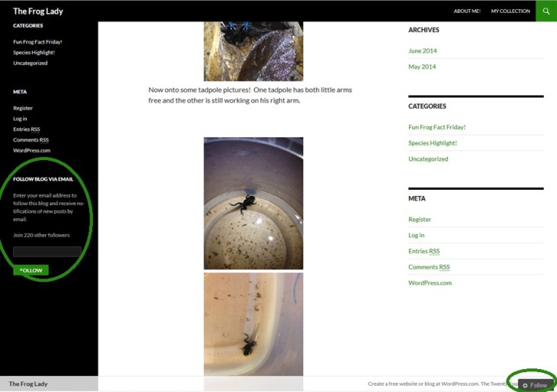557x392 pixels.
Task: Open the green search icon
Action: click(x=546, y=11)
